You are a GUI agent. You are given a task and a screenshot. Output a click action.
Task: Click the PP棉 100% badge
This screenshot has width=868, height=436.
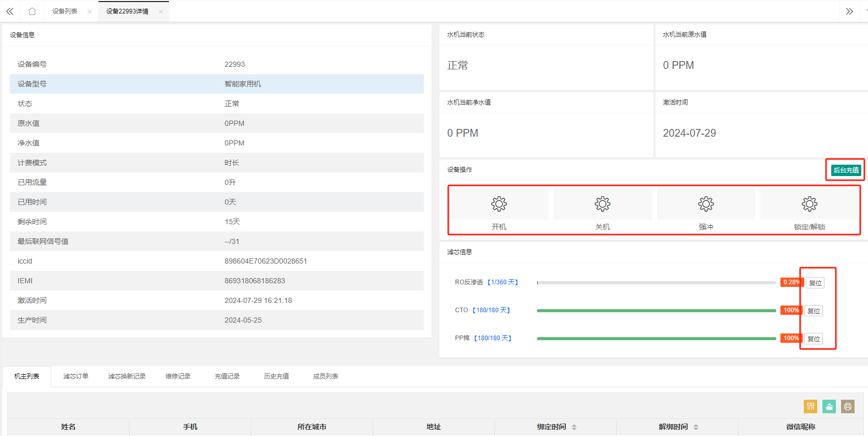tap(791, 338)
